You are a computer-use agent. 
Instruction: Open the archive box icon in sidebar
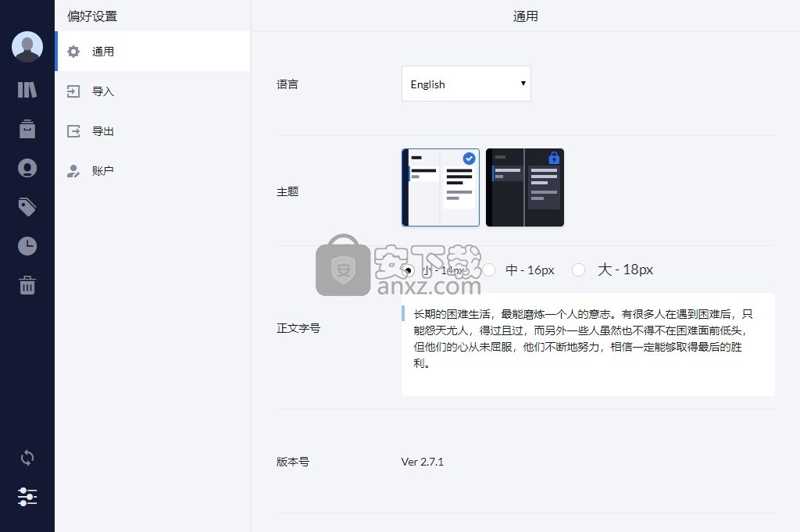coord(27,129)
